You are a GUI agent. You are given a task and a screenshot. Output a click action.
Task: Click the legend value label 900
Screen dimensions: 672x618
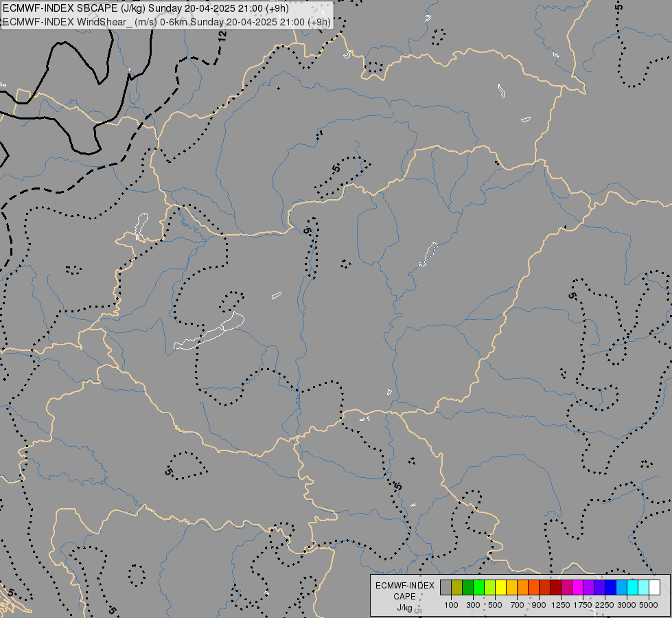pyautogui.click(x=539, y=605)
